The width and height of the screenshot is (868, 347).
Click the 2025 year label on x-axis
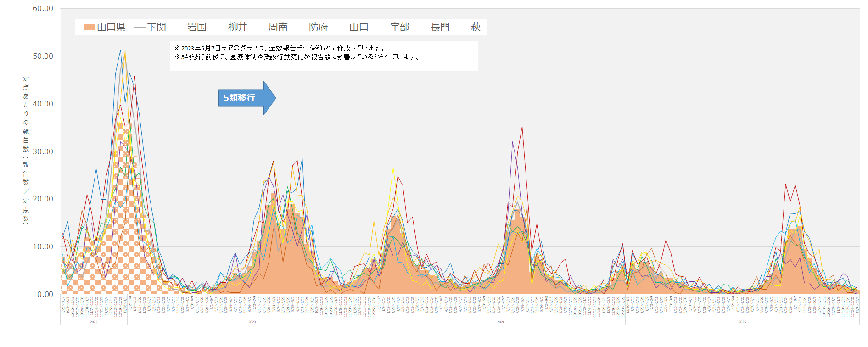[x=742, y=322]
